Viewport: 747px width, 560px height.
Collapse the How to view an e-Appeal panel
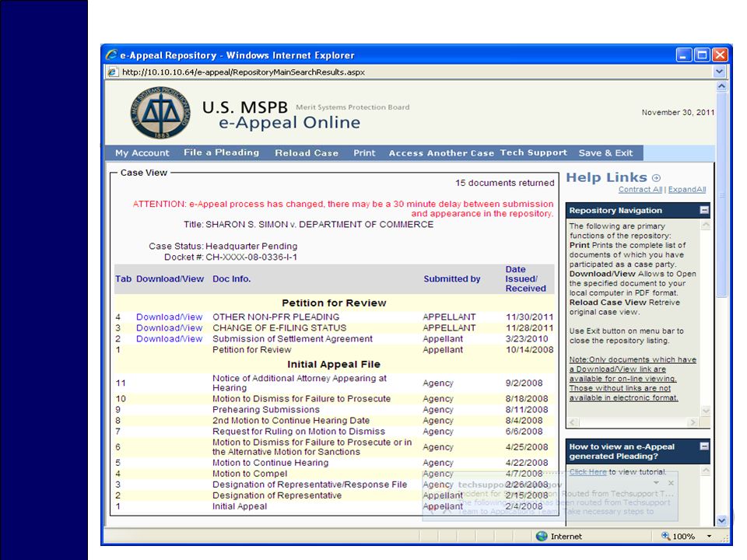click(x=704, y=446)
